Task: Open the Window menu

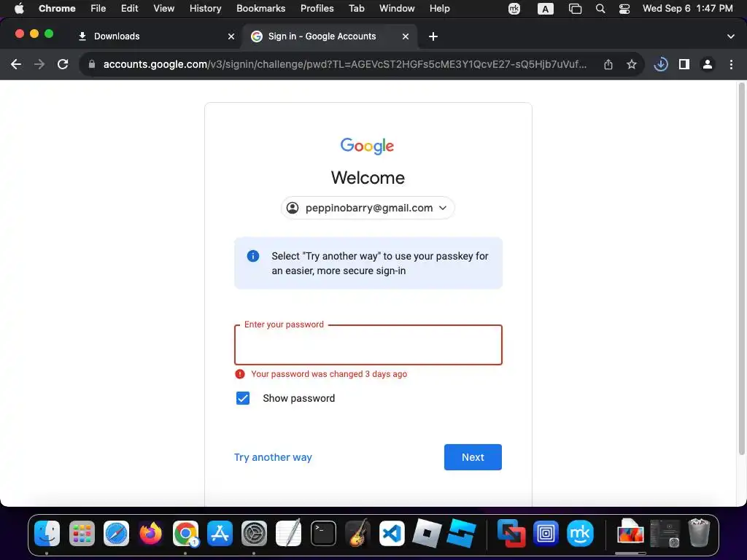Action: (x=397, y=8)
